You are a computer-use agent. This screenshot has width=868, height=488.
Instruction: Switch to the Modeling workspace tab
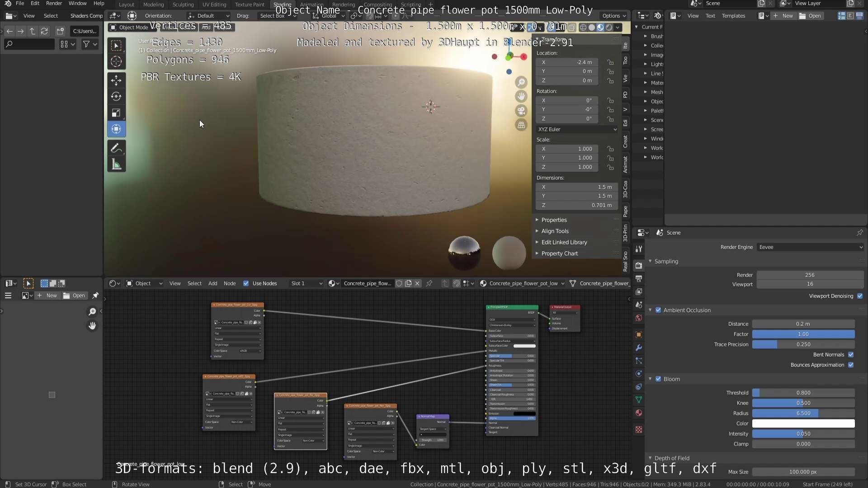click(153, 5)
